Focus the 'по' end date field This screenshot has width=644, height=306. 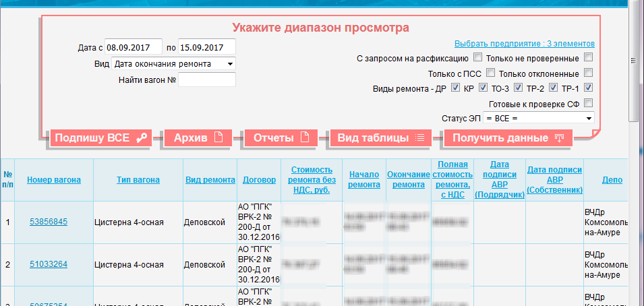pos(207,47)
